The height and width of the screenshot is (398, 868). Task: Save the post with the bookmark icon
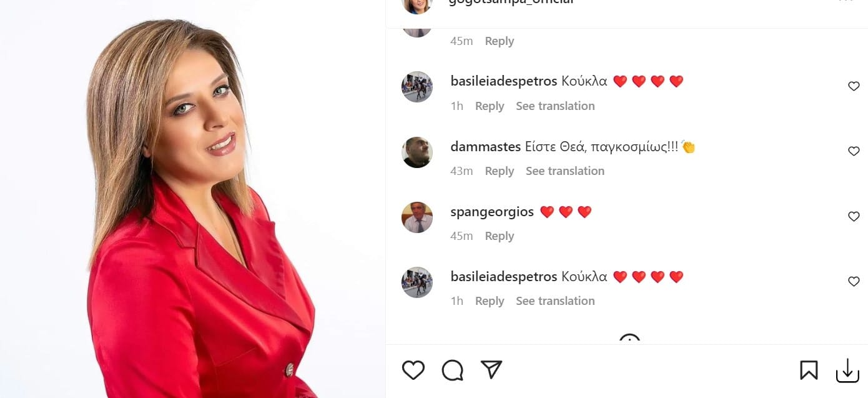[x=809, y=371]
